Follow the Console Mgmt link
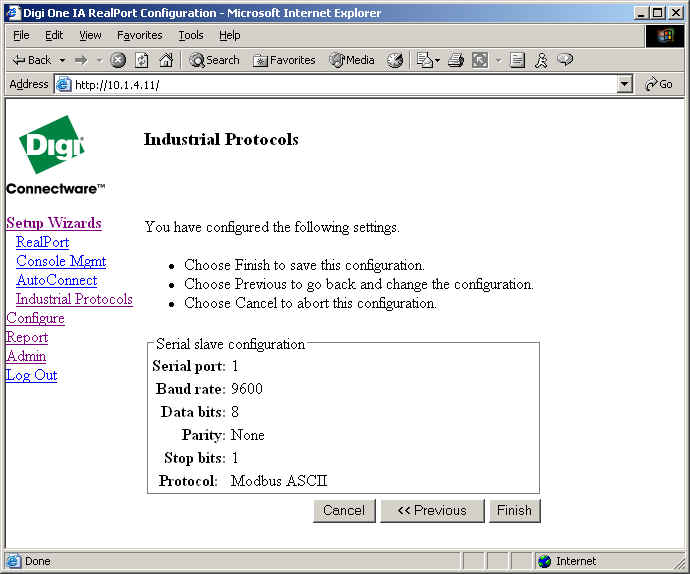Viewport: 690px width, 574px height. click(61, 261)
